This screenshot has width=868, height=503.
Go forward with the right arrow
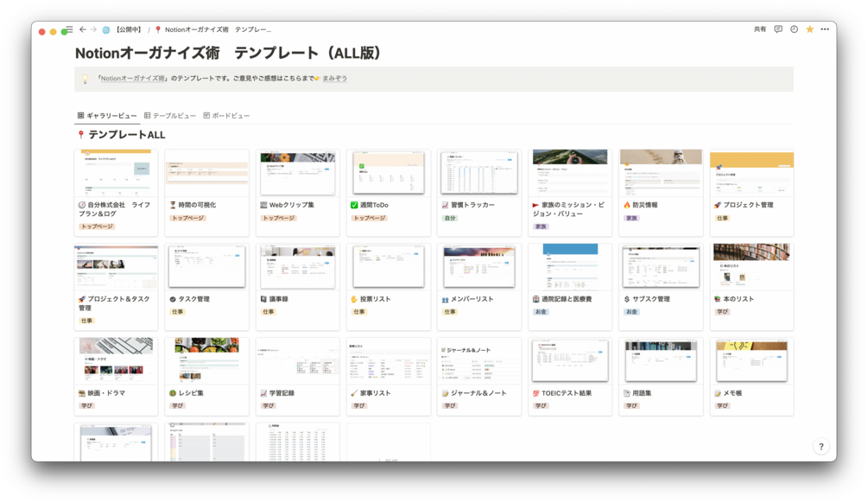[93, 29]
